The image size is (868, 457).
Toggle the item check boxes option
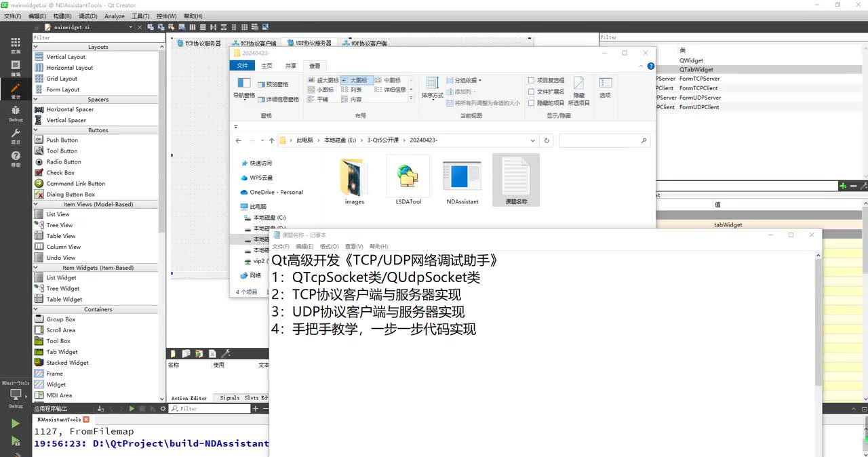546,80
